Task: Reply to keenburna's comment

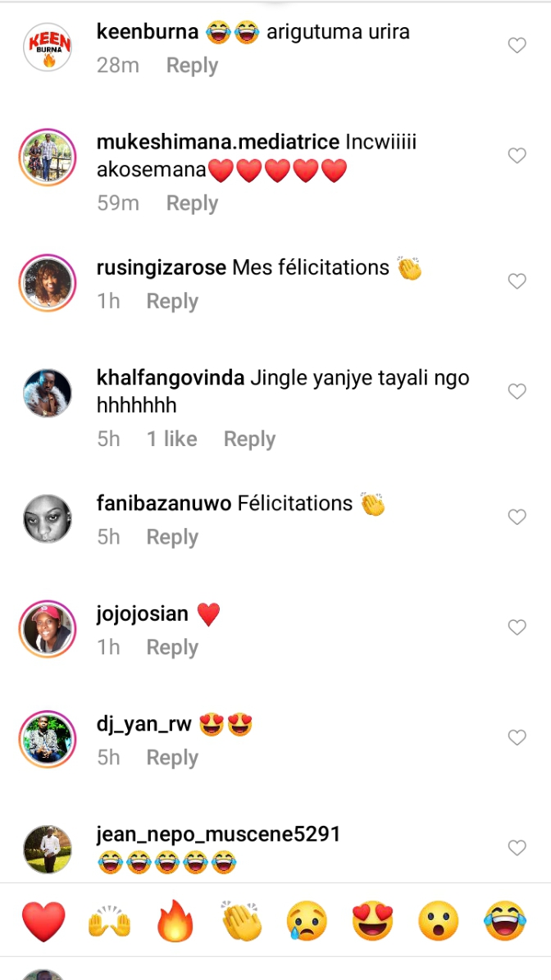Action: (192, 66)
